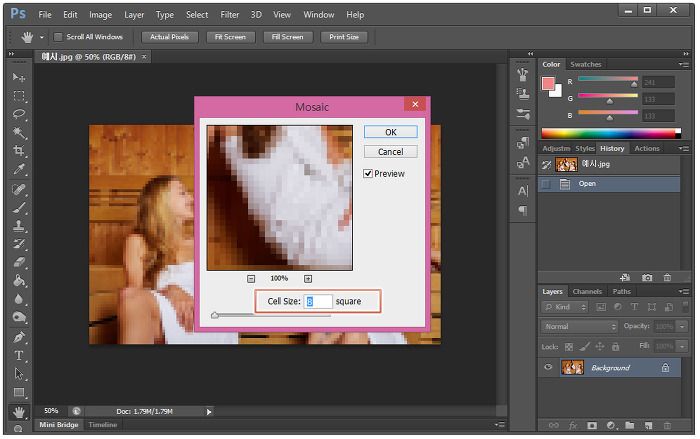Open the layer Kind filter dropdown
Screen dimensions: 700x439
(565, 307)
